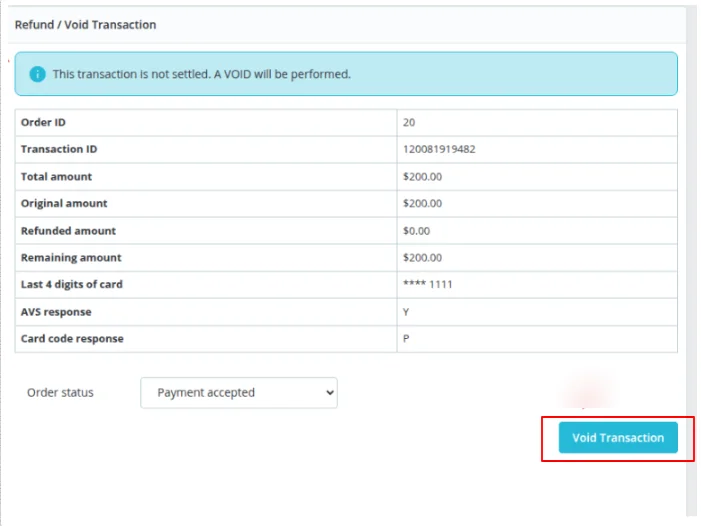Click the Void Transaction button
The width and height of the screenshot is (701, 526).
tap(618, 438)
